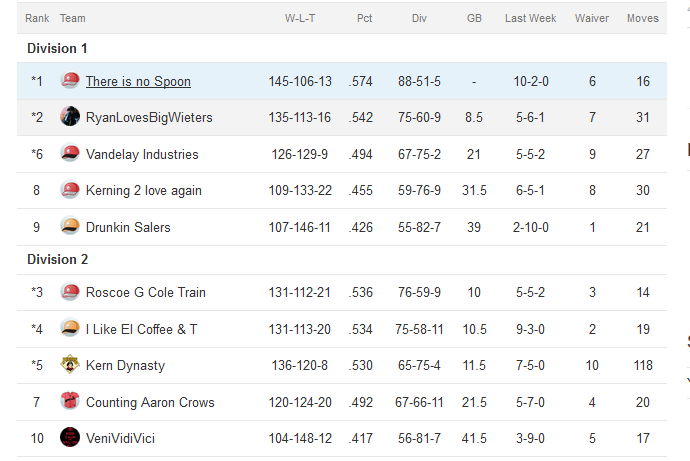Image resolution: width=690 pixels, height=461 pixels.
Task: Open the RyanLovesBigWieters team name
Action: pos(149,117)
